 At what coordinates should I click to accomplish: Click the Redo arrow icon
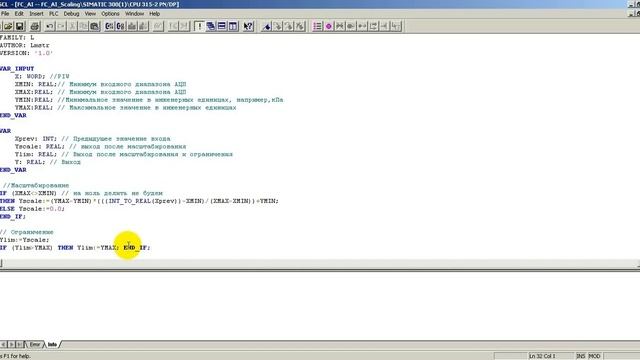coord(61,27)
